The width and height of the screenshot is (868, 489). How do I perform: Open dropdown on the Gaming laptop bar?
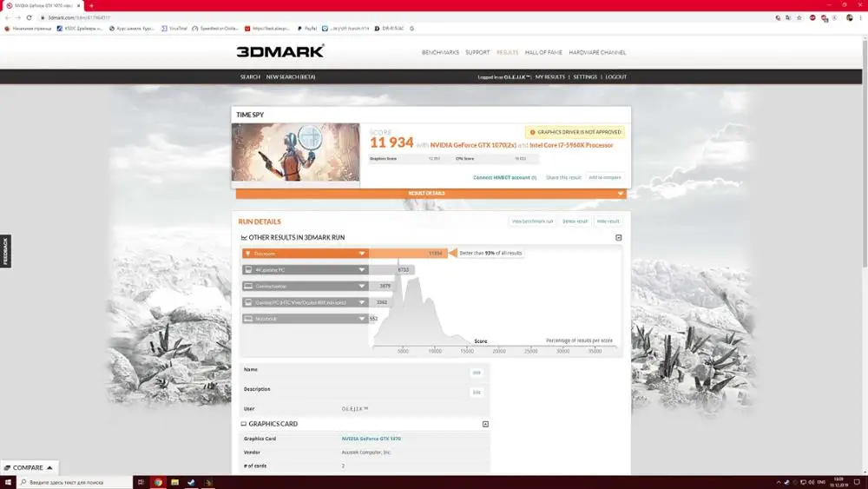click(361, 287)
